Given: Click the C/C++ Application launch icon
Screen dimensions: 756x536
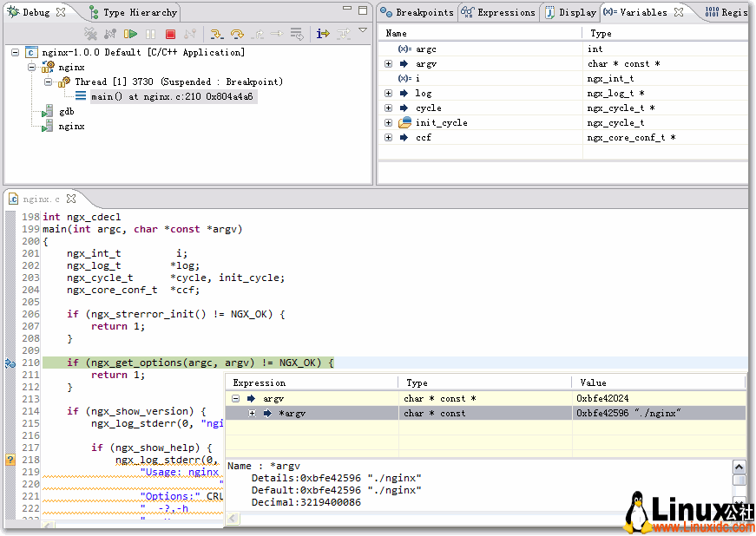Looking at the screenshot, I should coord(31,52).
